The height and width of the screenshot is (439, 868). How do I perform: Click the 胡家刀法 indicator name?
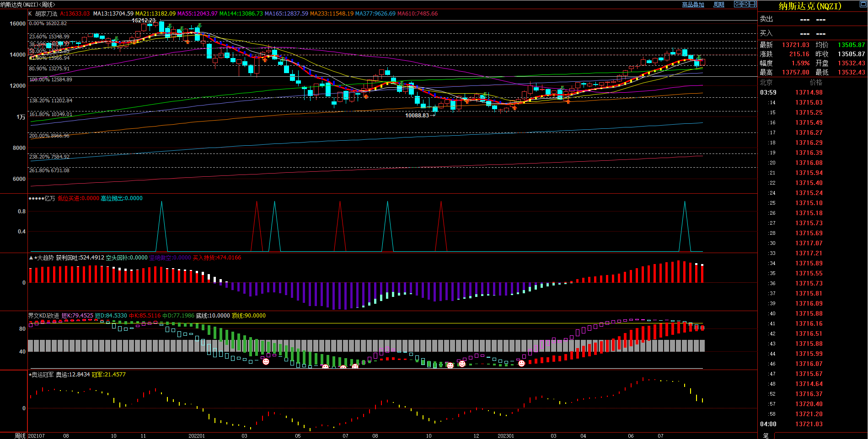point(46,14)
